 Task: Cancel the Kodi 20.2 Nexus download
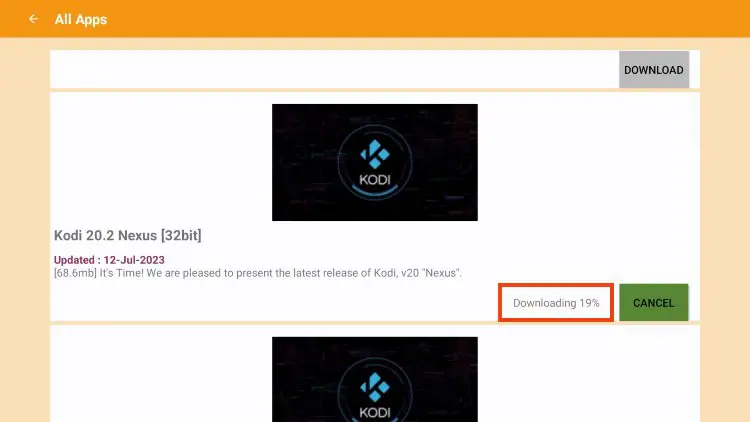click(653, 302)
